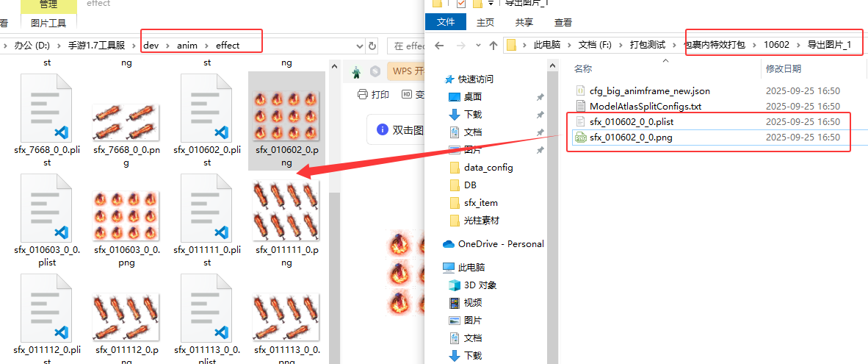868x364 pixels.
Task: Click the Print (打印) icon in the preview toolbar
Action: pyautogui.click(x=362, y=95)
